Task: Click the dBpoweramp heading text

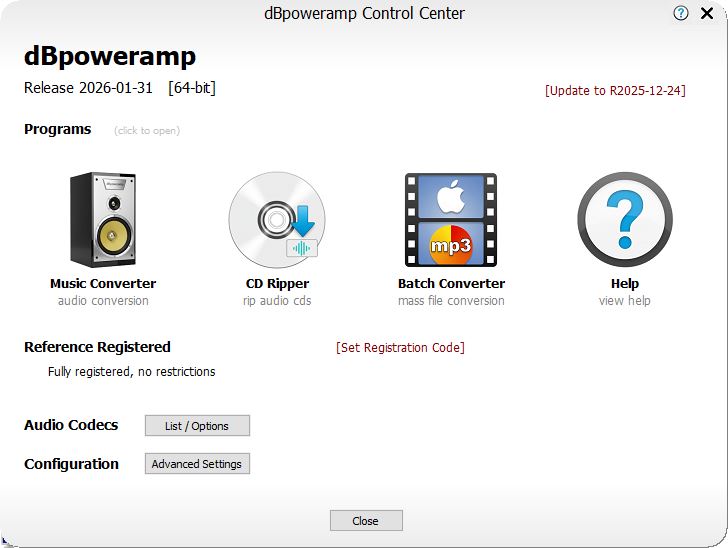Action: pos(110,57)
